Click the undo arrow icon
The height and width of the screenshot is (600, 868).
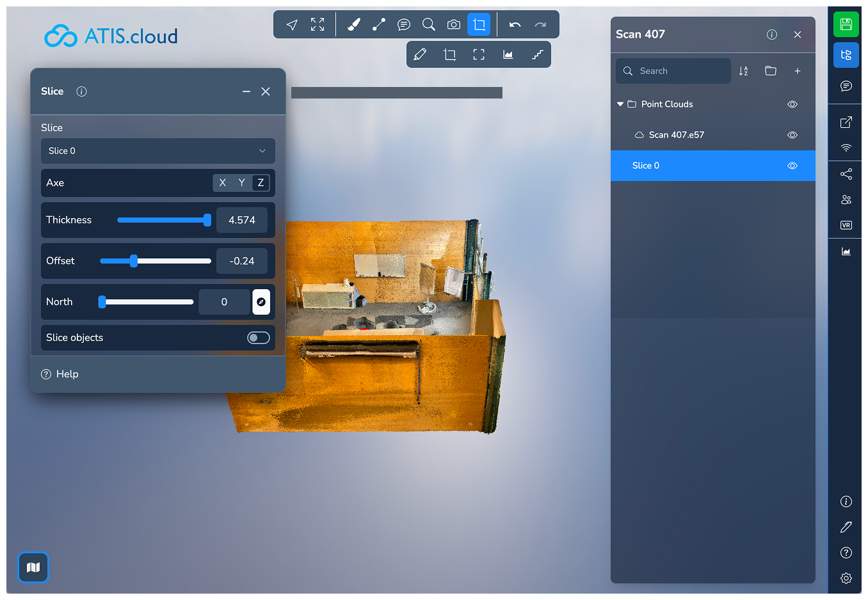(x=515, y=25)
